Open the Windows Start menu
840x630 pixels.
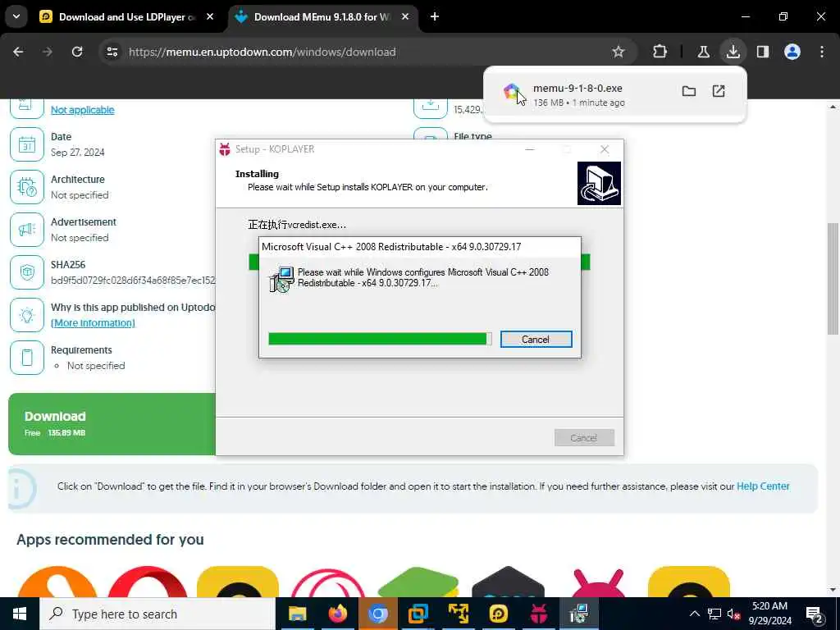coord(20,614)
